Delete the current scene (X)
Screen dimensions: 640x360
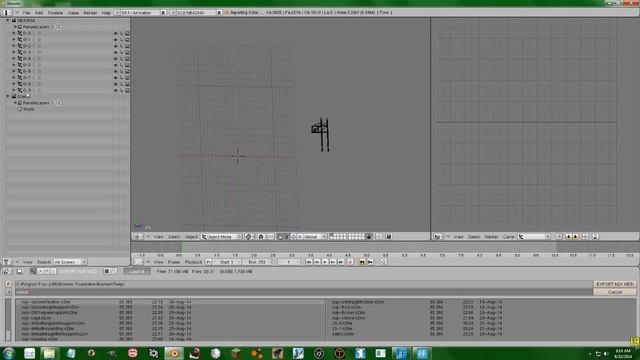[219, 13]
